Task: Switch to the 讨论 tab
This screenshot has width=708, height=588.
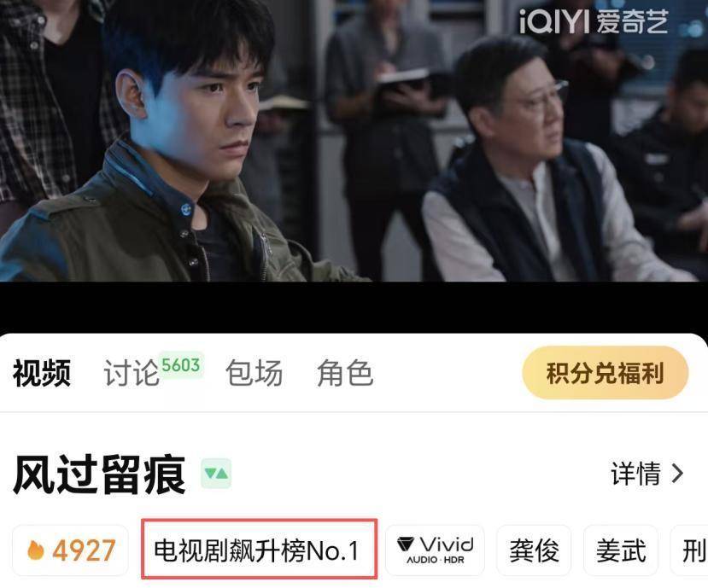Action: pos(132,373)
